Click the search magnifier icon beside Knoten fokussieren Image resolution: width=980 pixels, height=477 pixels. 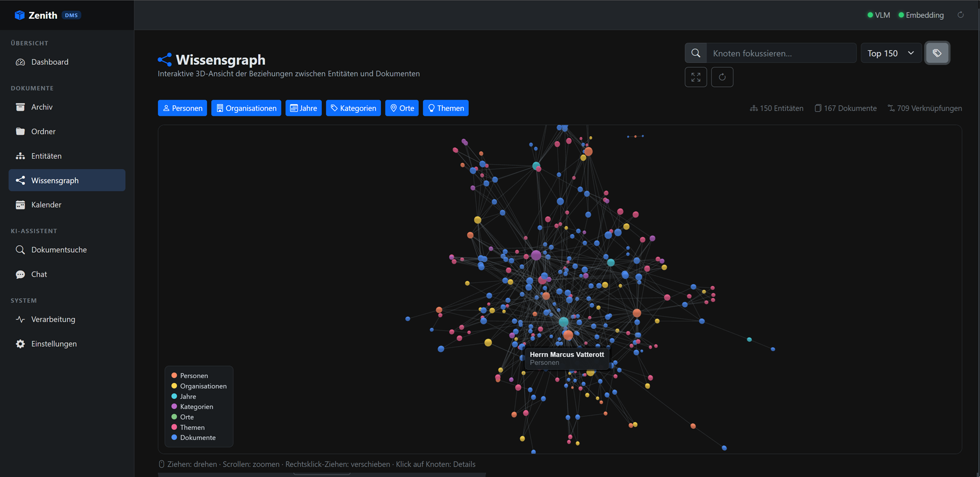[696, 53]
